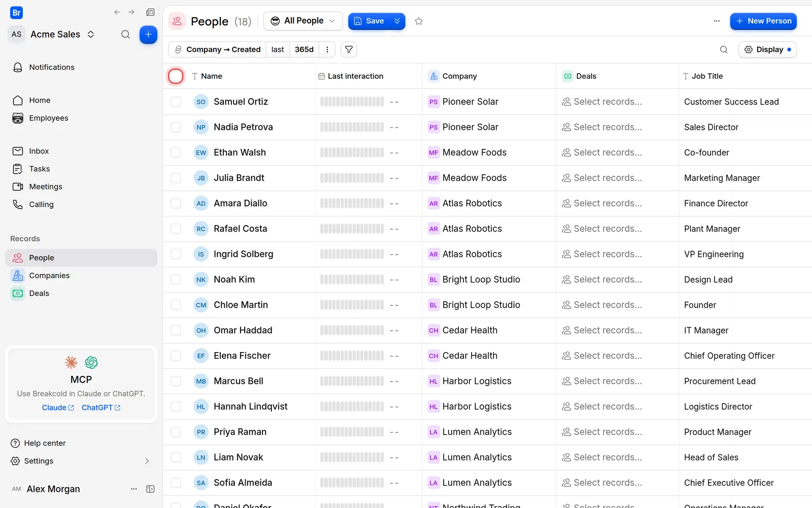This screenshot has height=508, width=812.
Task: Check Noah Kim's row checkbox
Action: [176, 279]
